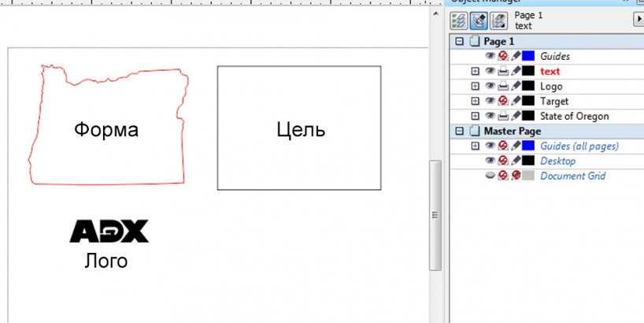
Task: Click the State of Oregon layer color swatch
Action: 528,116
